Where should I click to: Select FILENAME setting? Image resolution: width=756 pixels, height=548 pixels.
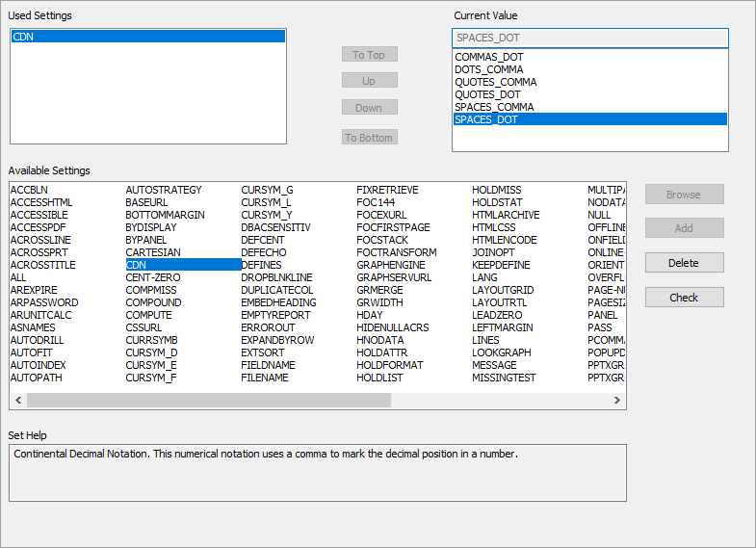265,378
